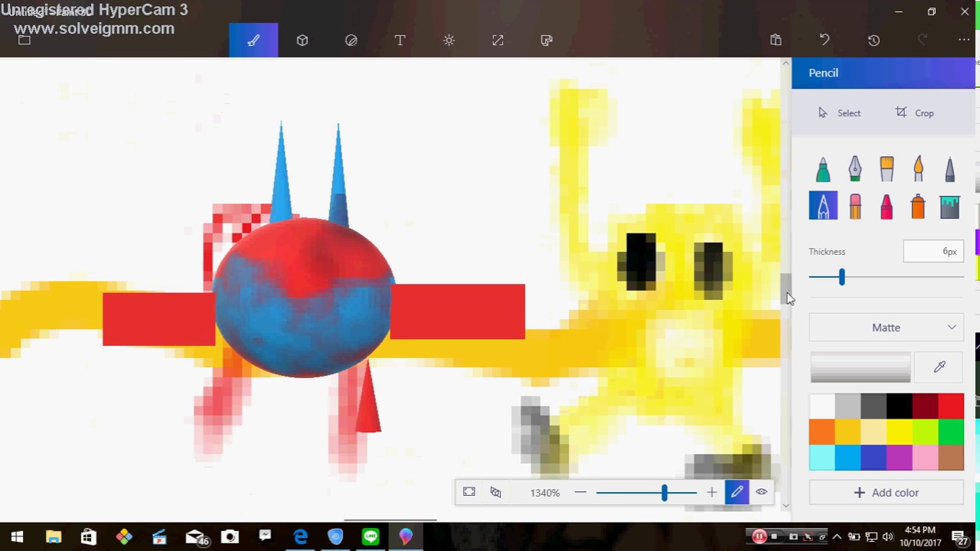The height and width of the screenshot is (551, 980).
Task: Select the bright red color swatch
Action: (x=951, y=406)
